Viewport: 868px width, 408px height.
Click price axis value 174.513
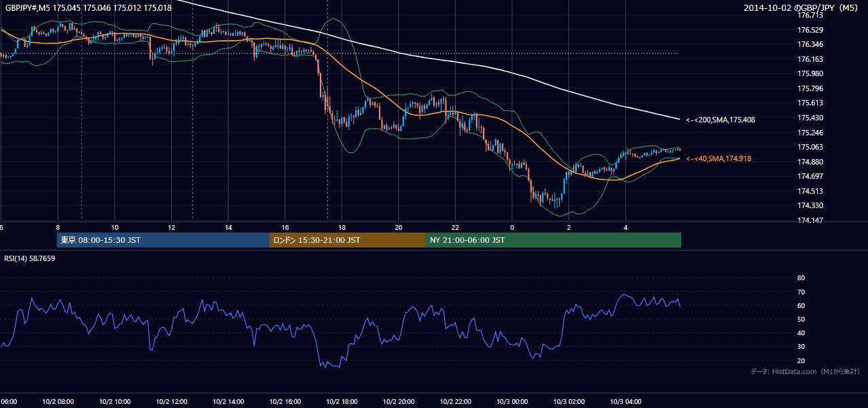click(x=810, y=191)
